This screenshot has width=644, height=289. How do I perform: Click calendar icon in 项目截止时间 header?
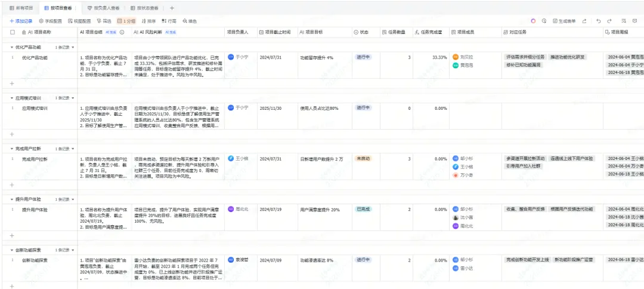point(261,32)
